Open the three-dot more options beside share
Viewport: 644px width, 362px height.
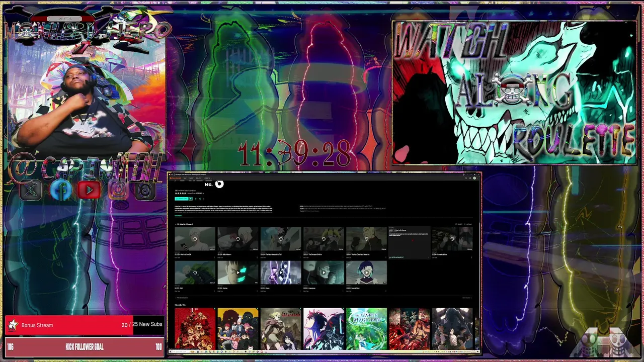coord(204,199)
